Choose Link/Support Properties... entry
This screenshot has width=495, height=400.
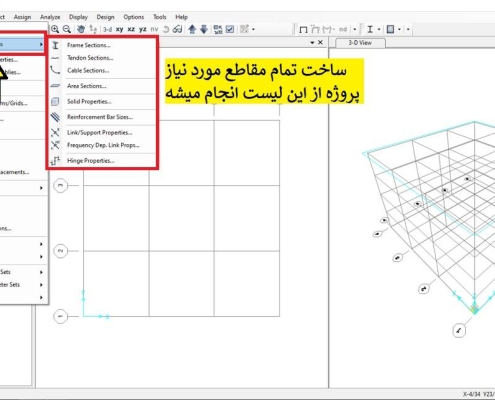coord(102,133)
